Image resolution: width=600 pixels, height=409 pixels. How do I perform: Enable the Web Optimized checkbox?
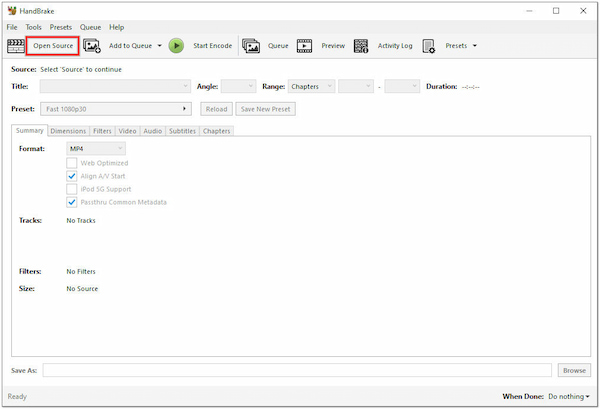(72, 163)
